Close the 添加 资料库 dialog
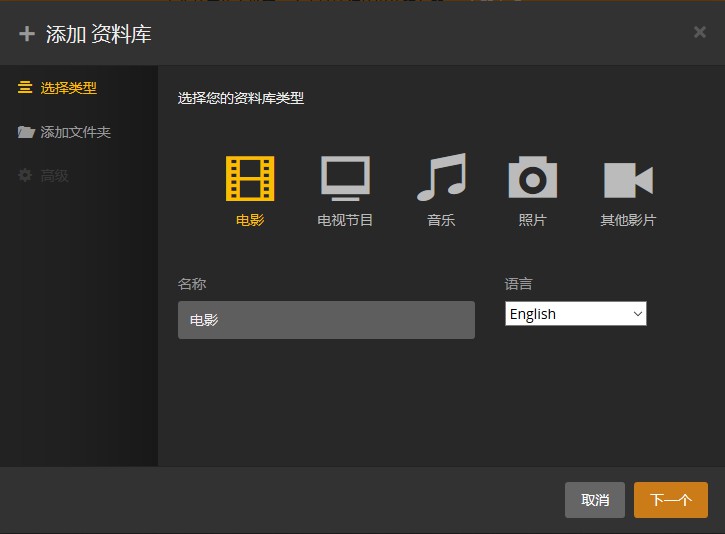 [x=699, y=32]
